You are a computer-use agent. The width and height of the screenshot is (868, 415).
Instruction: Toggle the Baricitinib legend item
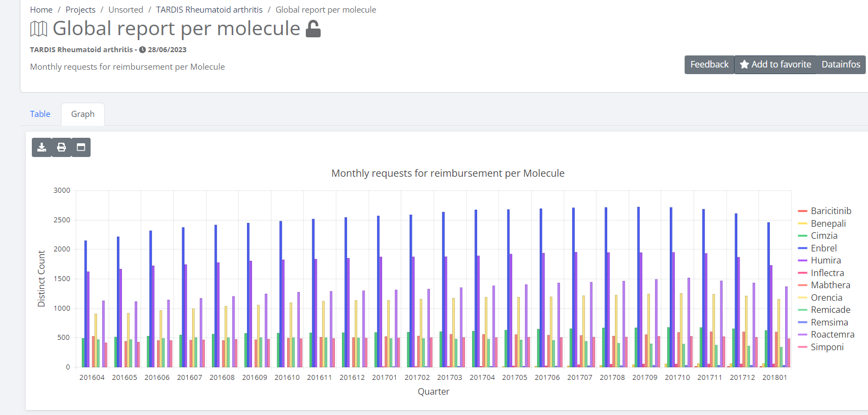coord(831,211)
